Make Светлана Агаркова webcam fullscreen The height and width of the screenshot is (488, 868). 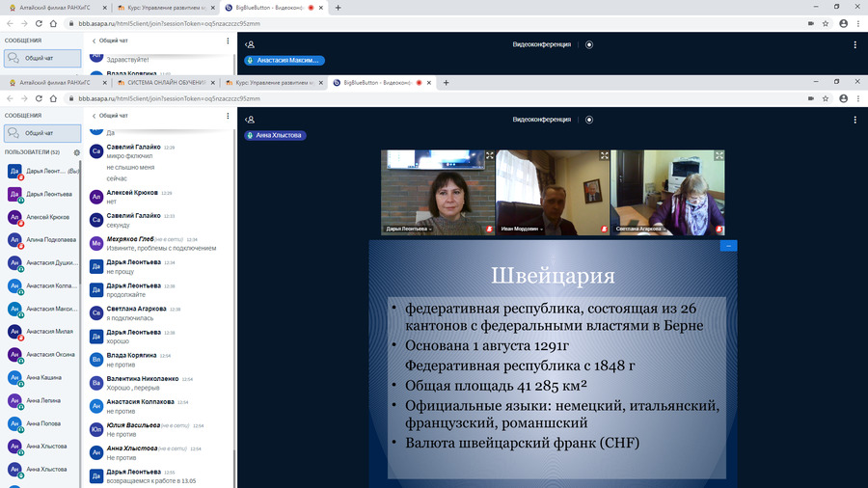(719, 155)
